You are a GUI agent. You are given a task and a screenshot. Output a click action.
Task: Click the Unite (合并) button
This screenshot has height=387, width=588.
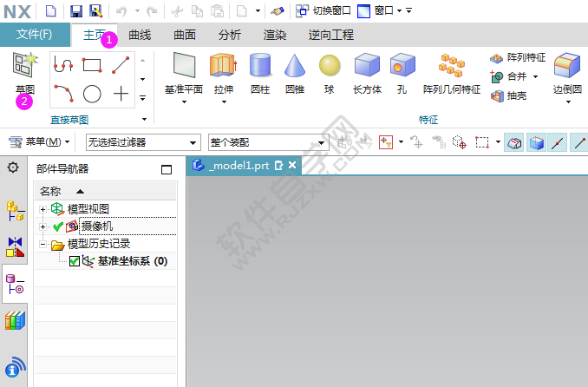(509, 76)
